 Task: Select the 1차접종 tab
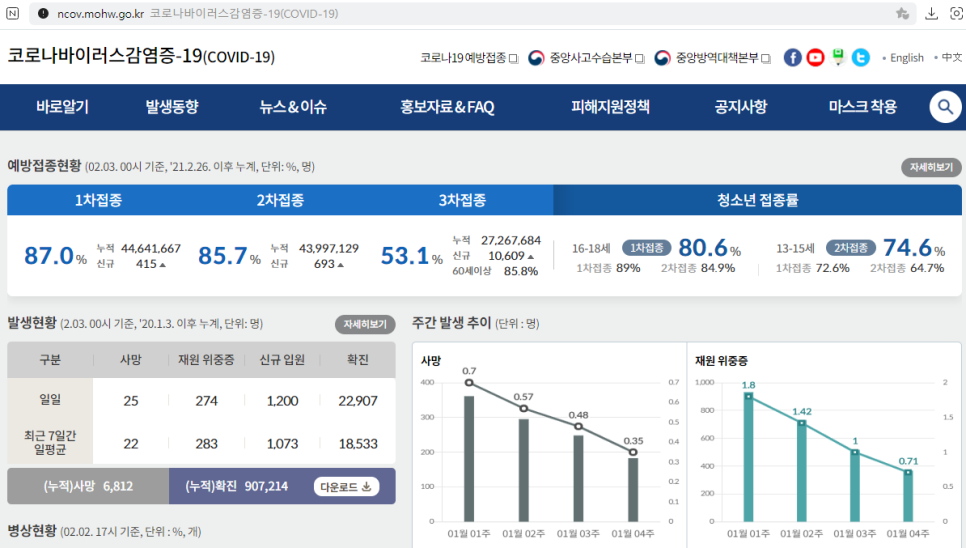point(99,200)
